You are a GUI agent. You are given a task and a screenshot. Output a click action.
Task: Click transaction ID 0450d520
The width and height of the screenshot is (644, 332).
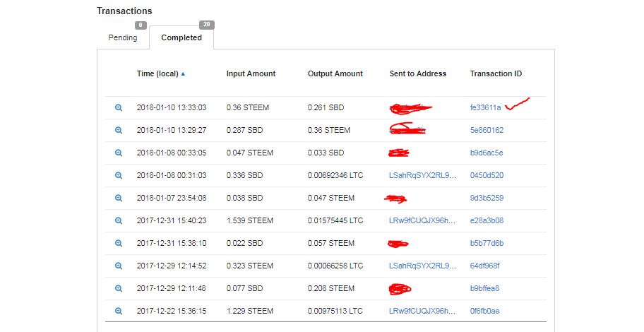487,175
